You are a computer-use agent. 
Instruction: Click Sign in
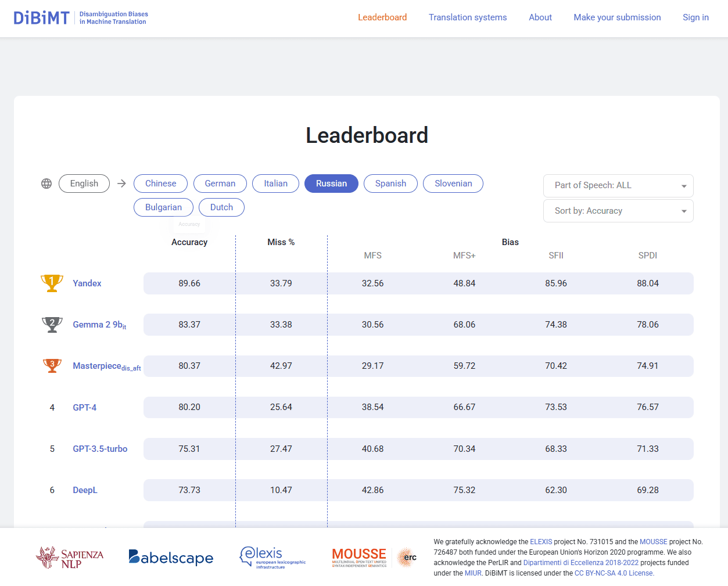click(x=695, y=17)
